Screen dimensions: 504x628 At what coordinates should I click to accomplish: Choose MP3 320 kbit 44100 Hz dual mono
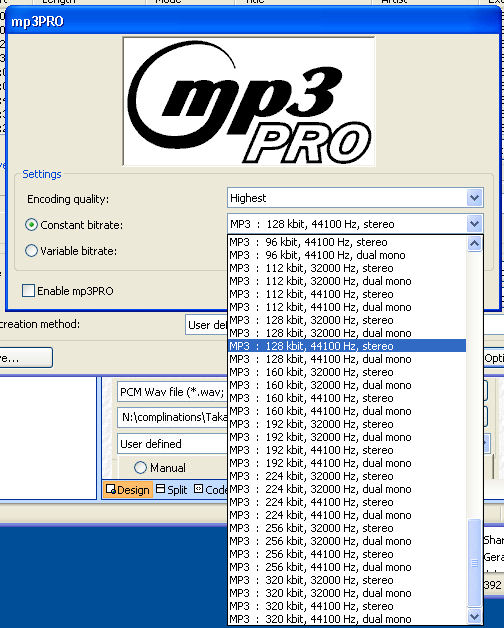point(347,619)
